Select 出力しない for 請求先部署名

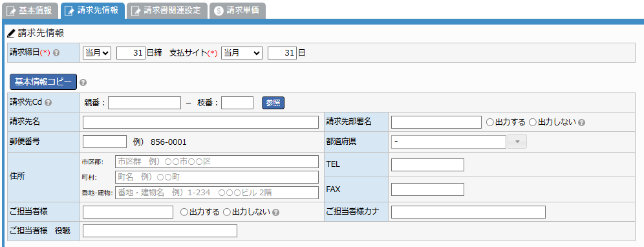click(x=532, y=122)
